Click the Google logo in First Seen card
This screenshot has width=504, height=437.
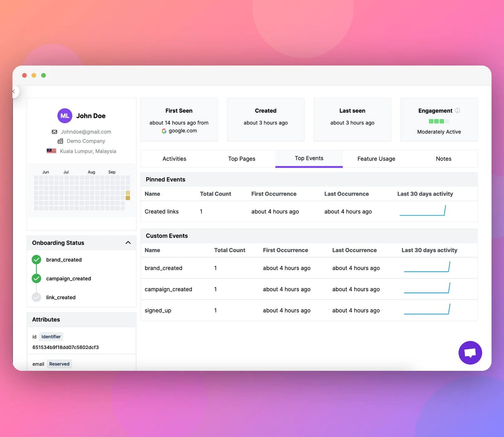[164, 131]
